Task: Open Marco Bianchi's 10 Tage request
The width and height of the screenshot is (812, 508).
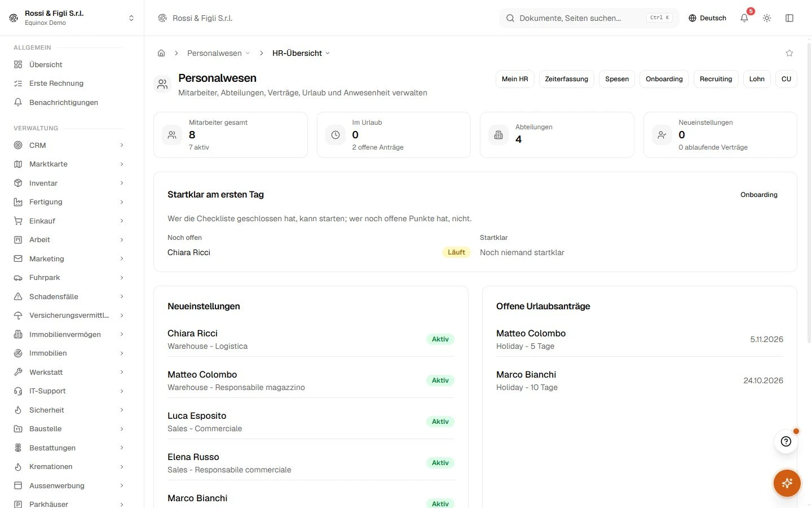Action: pyautogui.click(x=639, y=380)
